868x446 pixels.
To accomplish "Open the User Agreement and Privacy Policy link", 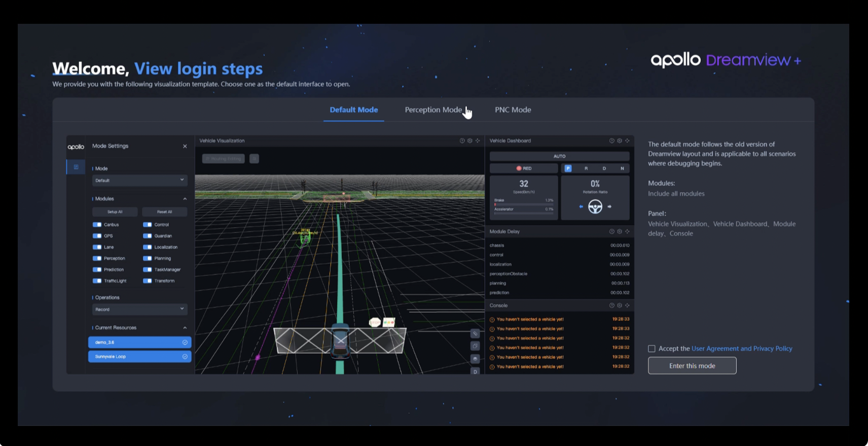I will click(x=741, y=348).
